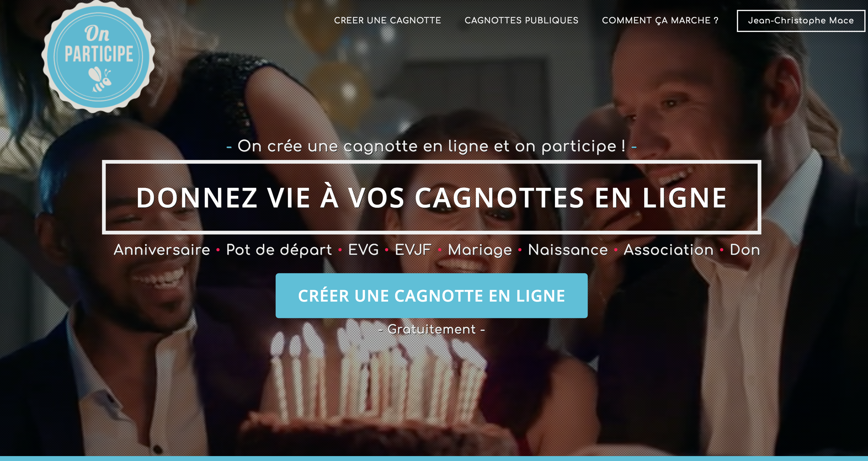Choose the EVG category label
The image size is (868, 461).
point(363,250)
